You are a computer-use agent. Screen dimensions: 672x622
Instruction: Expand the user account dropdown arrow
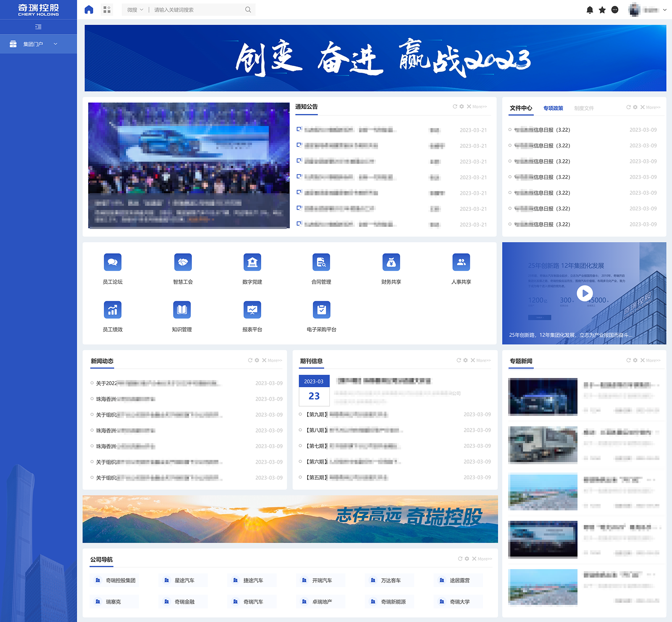tap(664, 10)
